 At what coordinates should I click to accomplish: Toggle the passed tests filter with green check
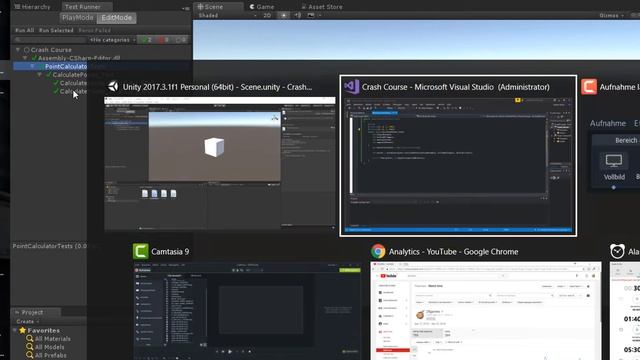click(x=147, y=40)
